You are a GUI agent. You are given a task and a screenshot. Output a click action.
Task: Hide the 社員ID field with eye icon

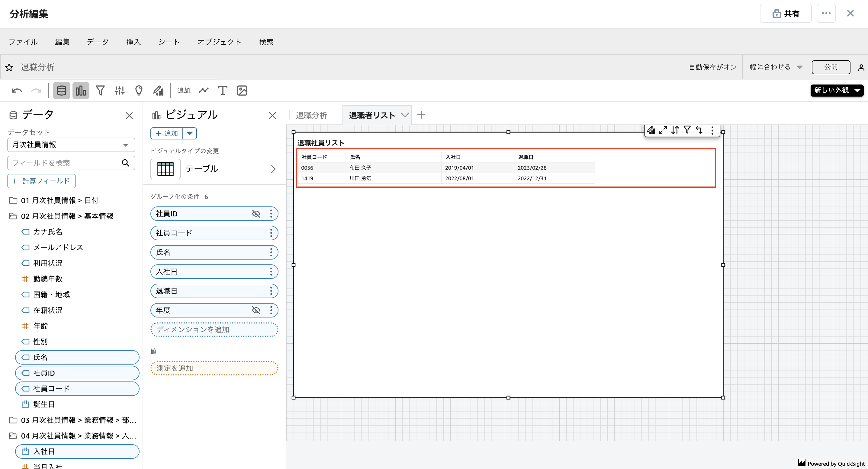(256, 213)
